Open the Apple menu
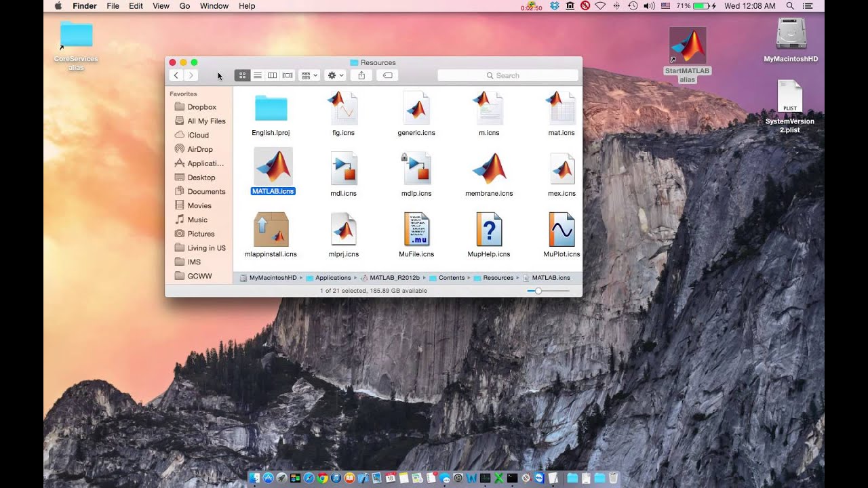Viewport: 868px width, 488px height. point(58,6)
